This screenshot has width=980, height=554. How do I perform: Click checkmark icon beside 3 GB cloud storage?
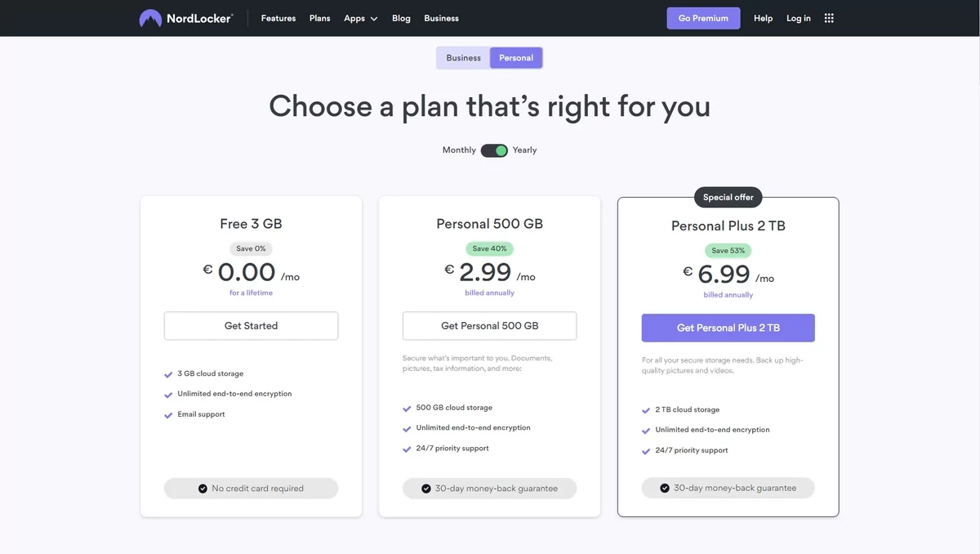tap(168, 374)
